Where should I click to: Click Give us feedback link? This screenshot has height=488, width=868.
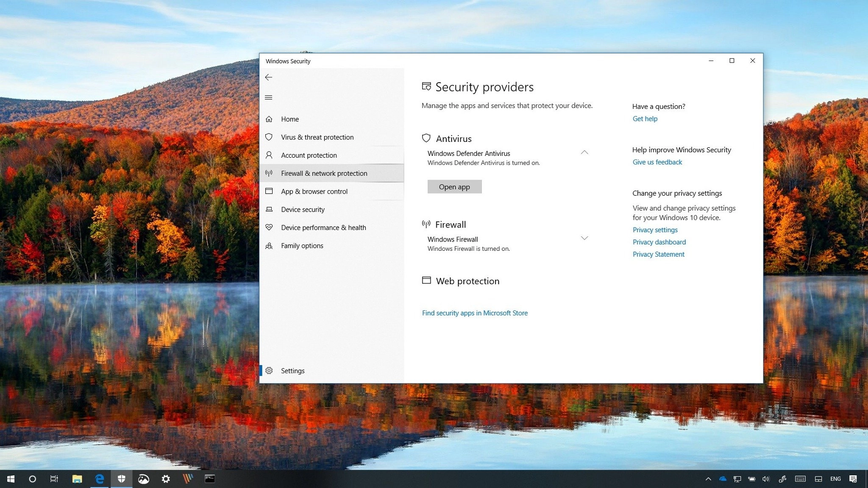tap(657, 162)
